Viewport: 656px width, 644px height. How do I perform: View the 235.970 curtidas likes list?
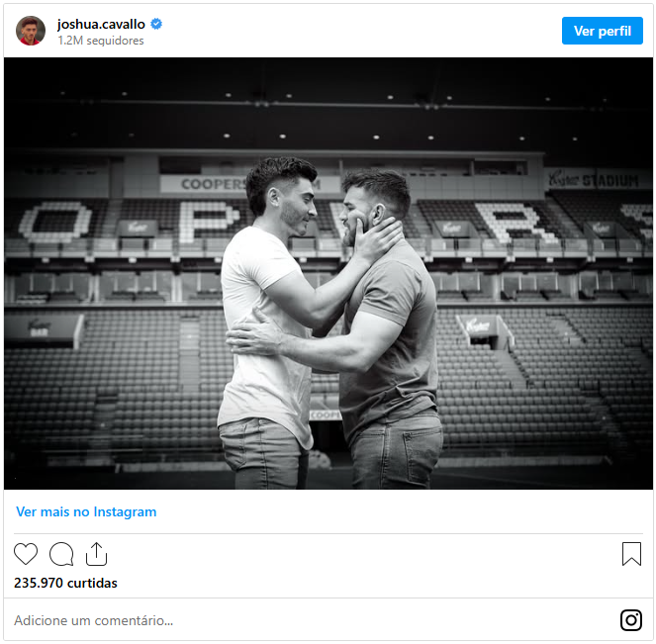coord(65,583)
